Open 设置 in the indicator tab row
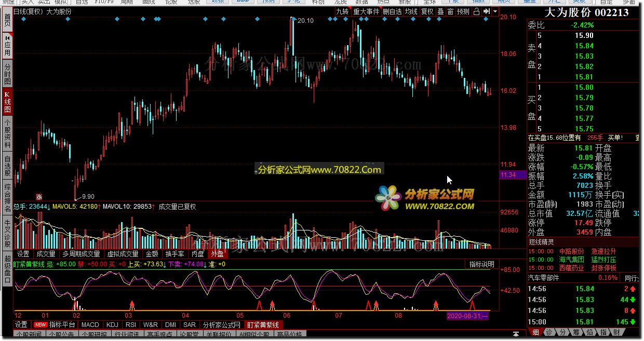This screenshot has height=341, width=644. point(21,325)
